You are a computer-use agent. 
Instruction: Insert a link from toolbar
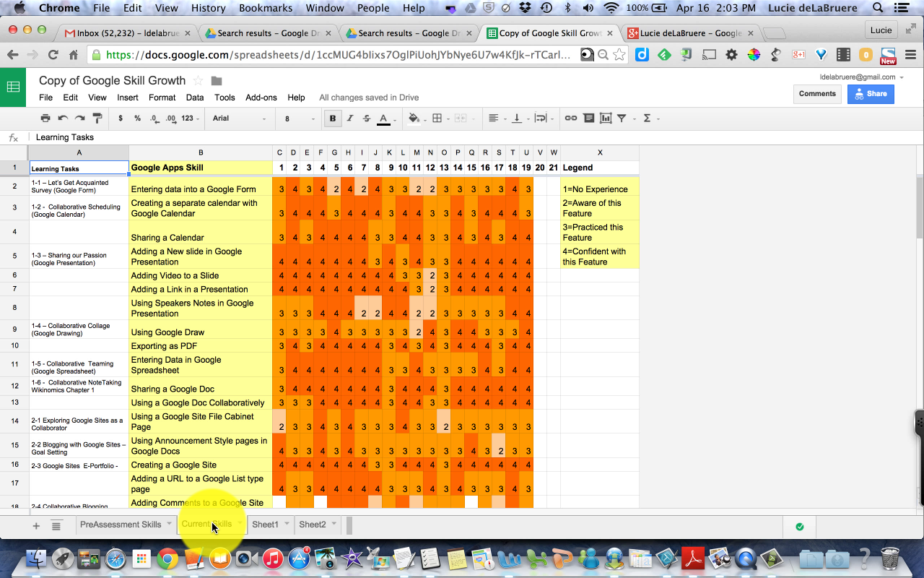coord(571,118)
